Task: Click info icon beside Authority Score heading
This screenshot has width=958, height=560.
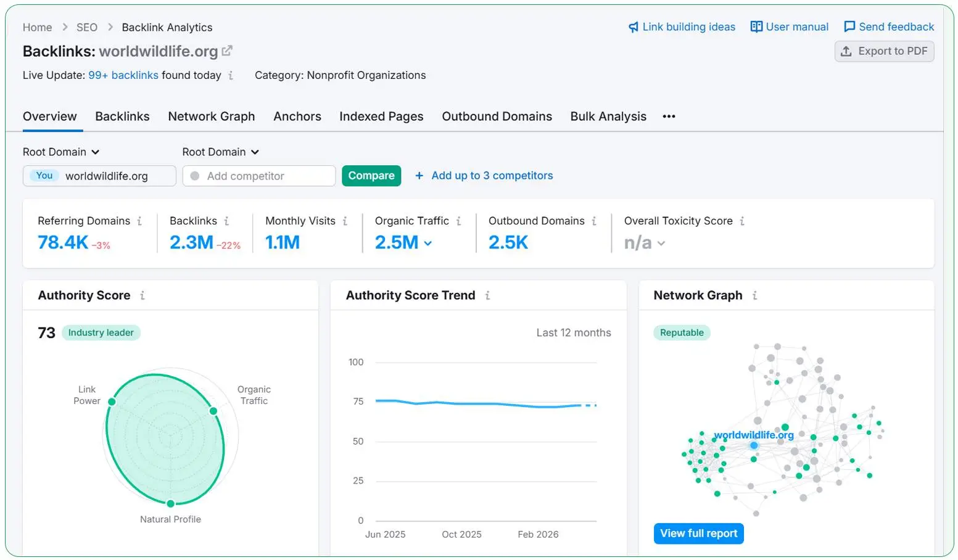Action: (142, 295)
